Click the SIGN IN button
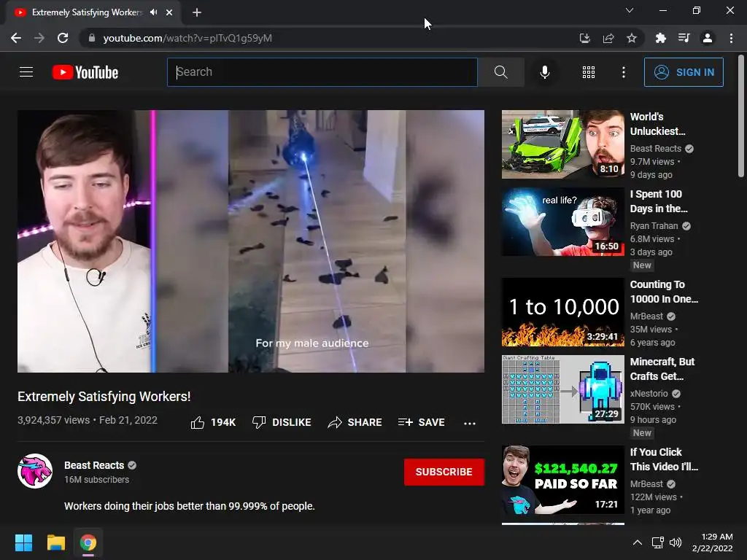Screen dimensions: 747x560 point(684,72)
